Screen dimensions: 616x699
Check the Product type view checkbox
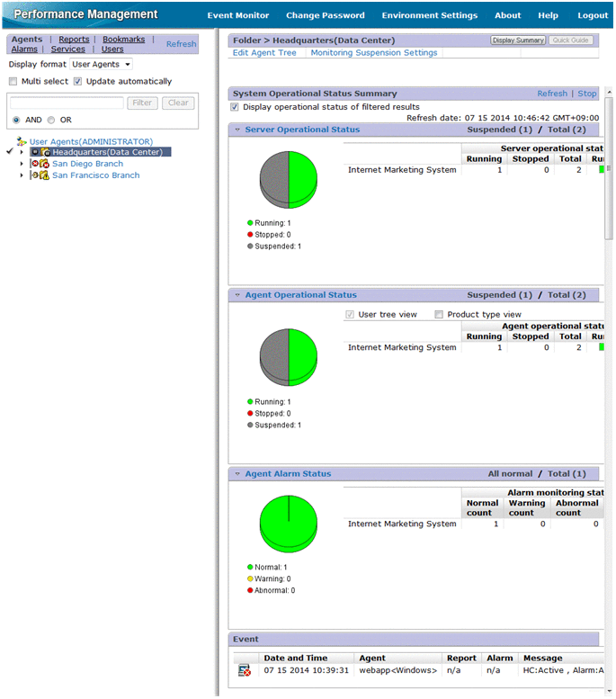click(439, 315)
